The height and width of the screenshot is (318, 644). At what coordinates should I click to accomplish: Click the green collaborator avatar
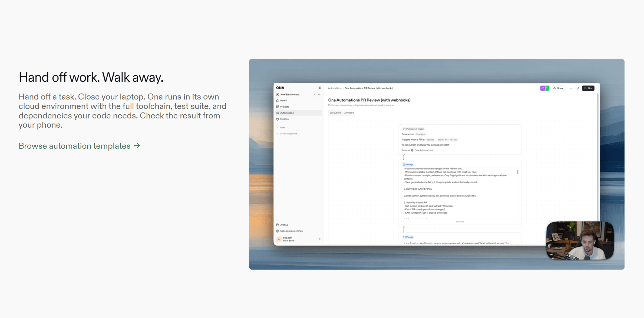pos(547,88)
